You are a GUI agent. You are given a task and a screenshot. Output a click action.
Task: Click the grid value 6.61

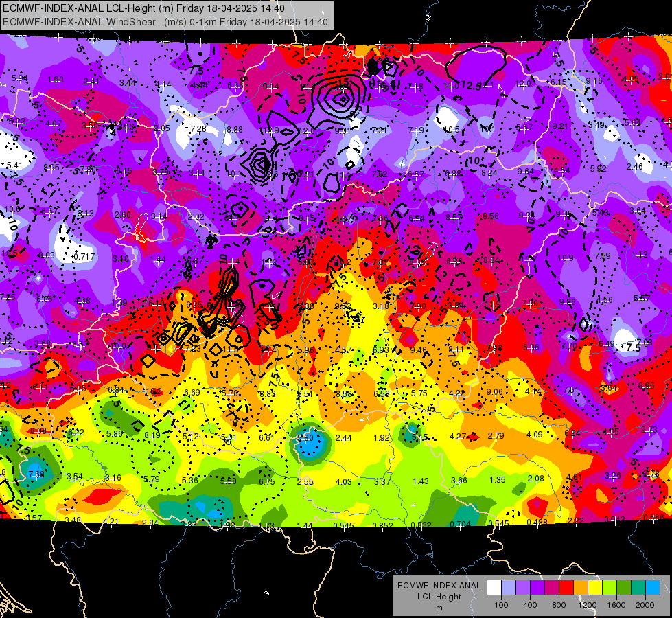[266, 438]
